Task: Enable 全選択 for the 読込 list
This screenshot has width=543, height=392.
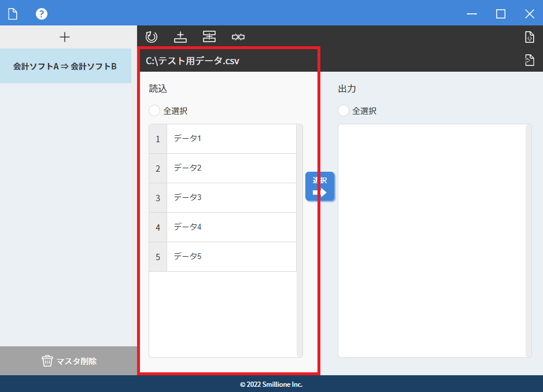Action: point(154,110)
